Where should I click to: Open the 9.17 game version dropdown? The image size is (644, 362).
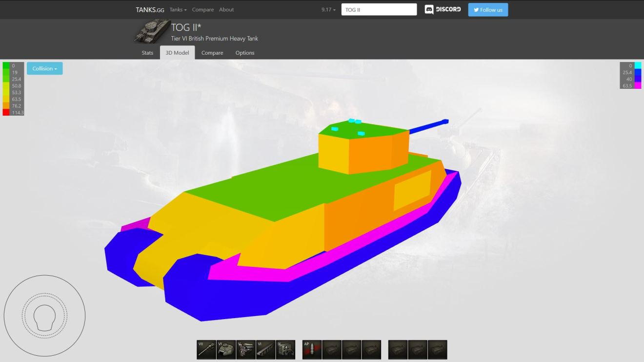328,10
